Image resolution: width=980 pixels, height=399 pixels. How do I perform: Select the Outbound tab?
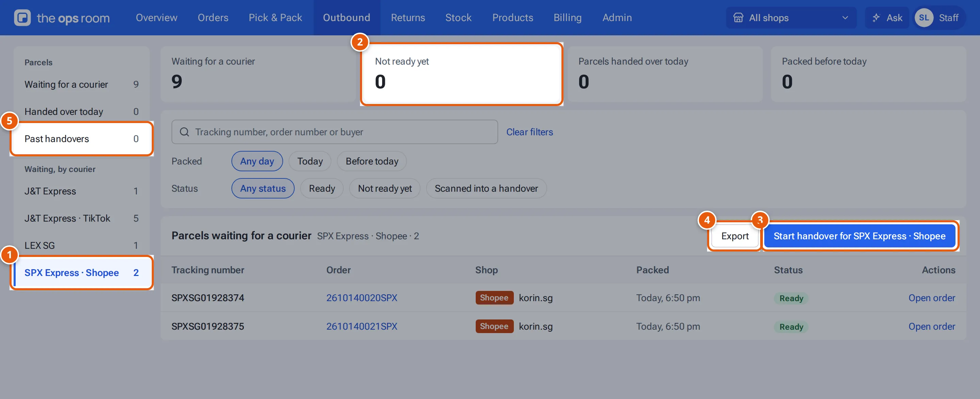pos(347,18)
